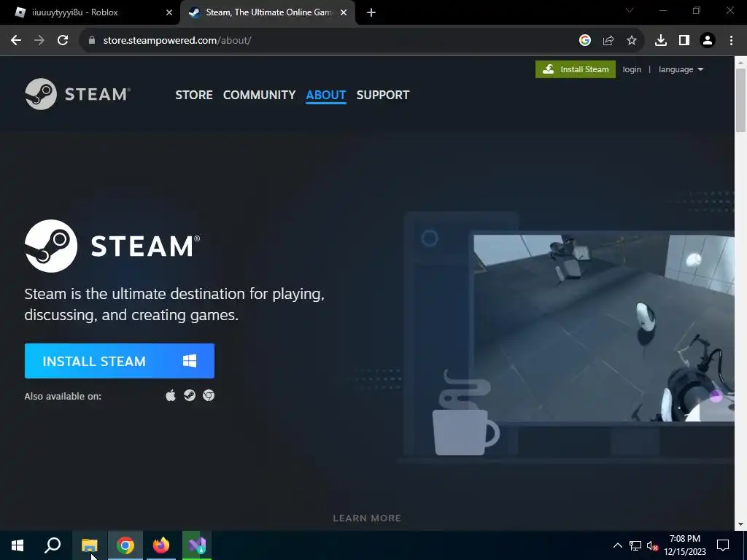Click the login link
This screenshot has height=560, width=747.
tap(632, 69)
